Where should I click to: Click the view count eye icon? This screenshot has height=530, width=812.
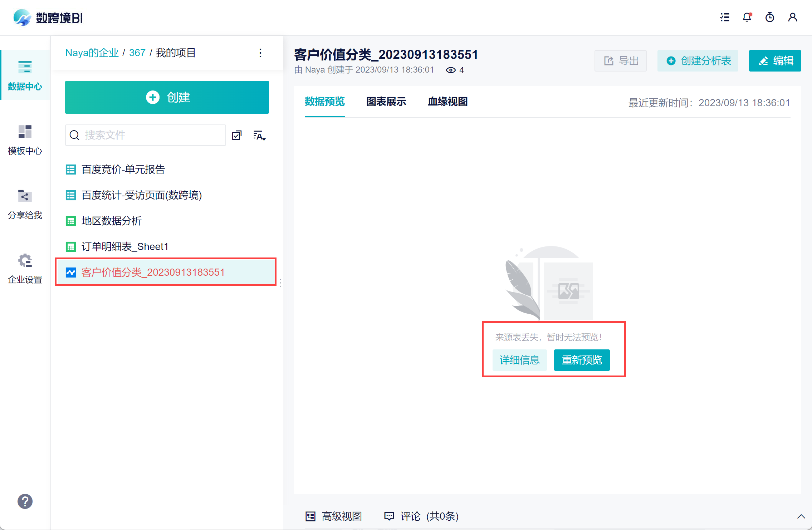click(451, 70)
